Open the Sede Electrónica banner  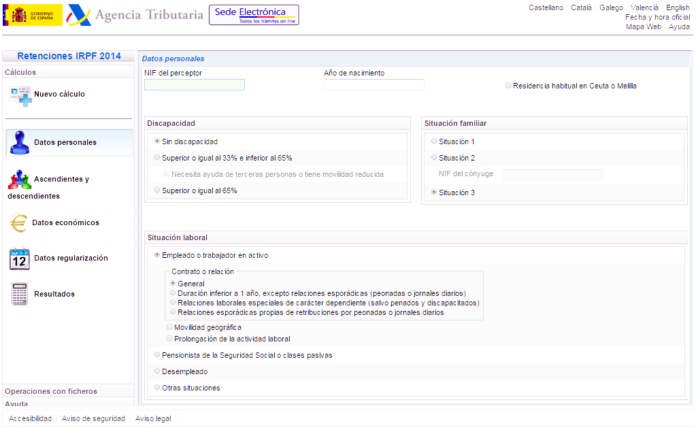click(254, 15)
